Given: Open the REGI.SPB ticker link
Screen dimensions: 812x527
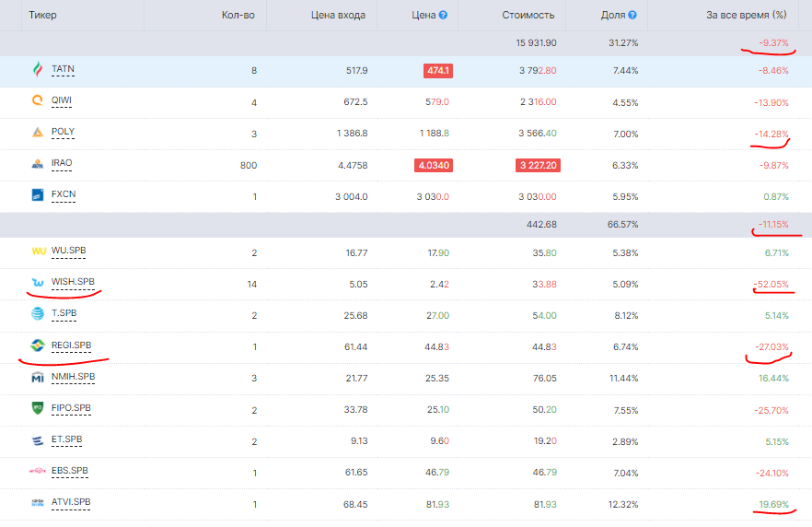Looking at the screenshot, I should [71, 345].
